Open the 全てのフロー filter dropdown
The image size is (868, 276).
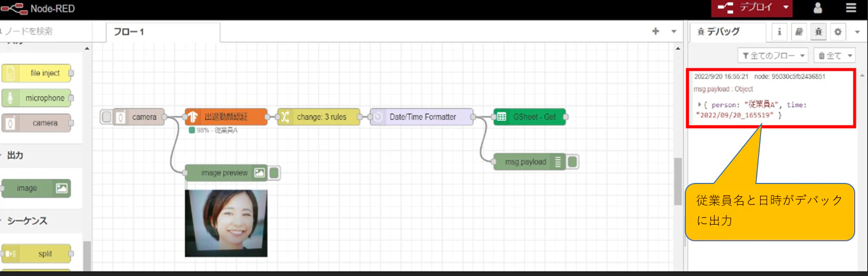(x=773, y=56)
